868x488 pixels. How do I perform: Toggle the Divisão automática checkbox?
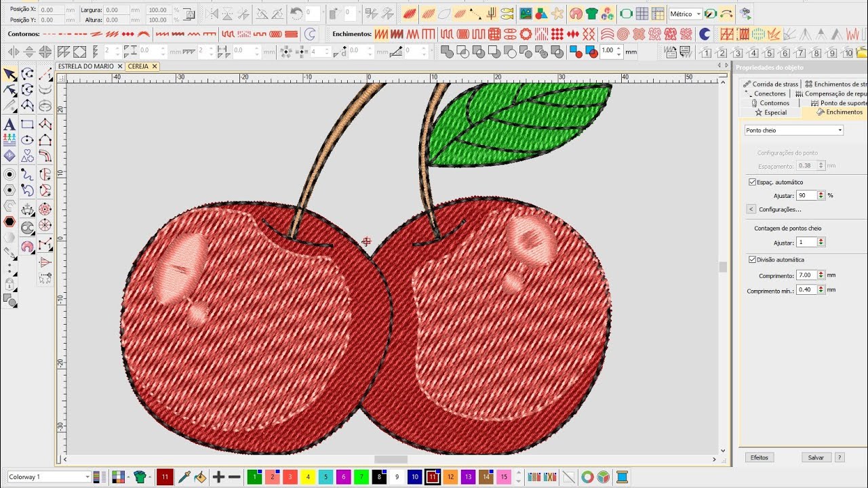tap(752, 260)
